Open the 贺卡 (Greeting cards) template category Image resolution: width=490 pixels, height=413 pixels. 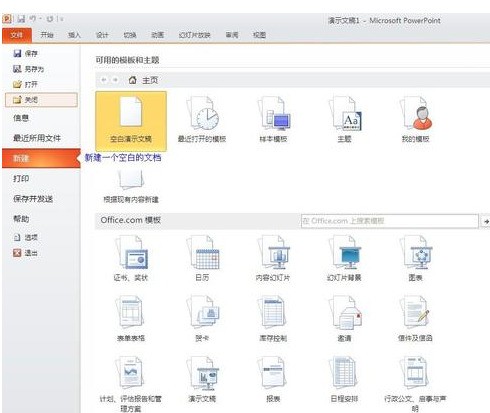(x=202, y=319)
